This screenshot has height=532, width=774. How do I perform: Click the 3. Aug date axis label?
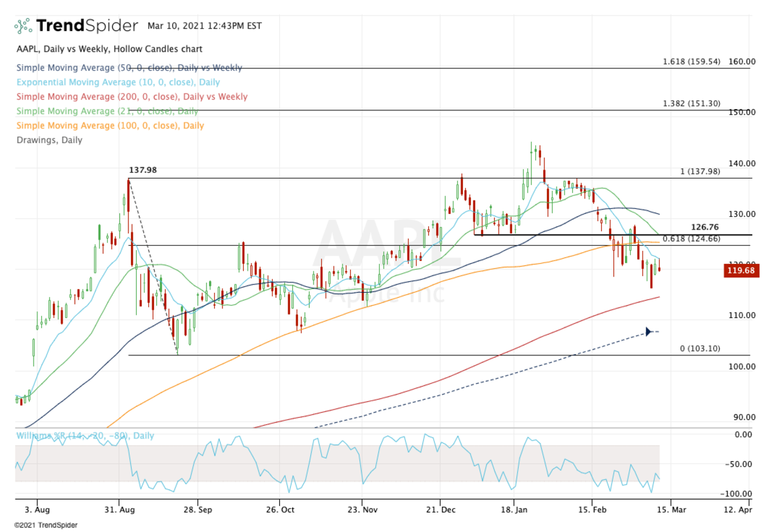[37, 508]
